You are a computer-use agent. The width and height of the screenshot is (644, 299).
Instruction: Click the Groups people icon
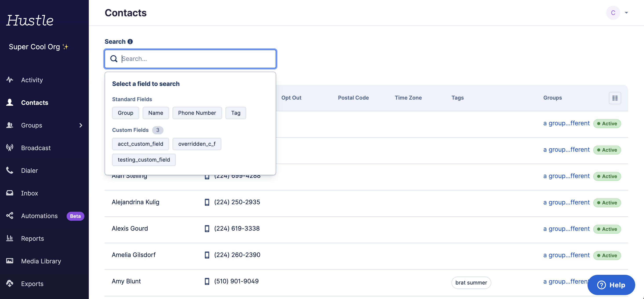point(10,125)
